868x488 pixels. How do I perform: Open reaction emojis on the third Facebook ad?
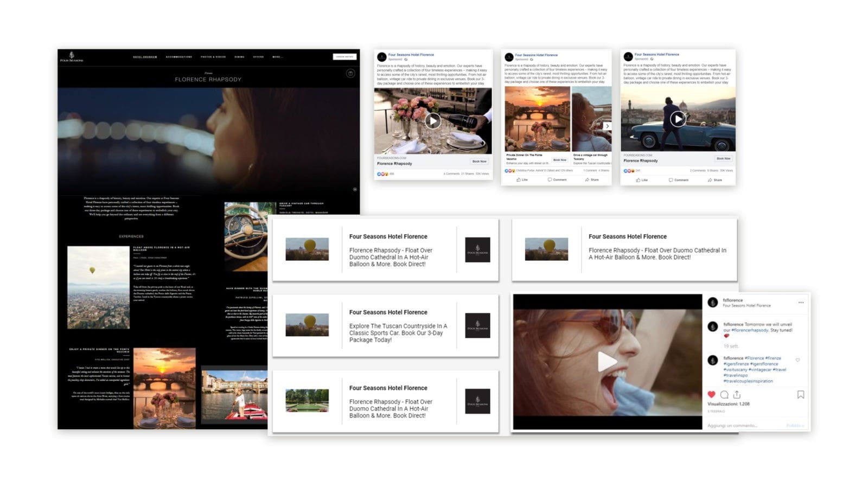pyautogui.click(x=628, y=171)
